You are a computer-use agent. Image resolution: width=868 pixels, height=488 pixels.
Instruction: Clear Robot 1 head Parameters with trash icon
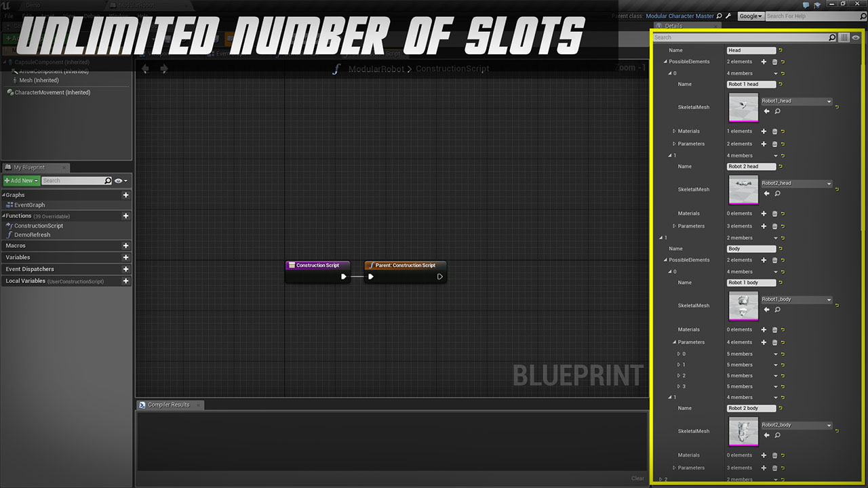click(x=774, y=144)
